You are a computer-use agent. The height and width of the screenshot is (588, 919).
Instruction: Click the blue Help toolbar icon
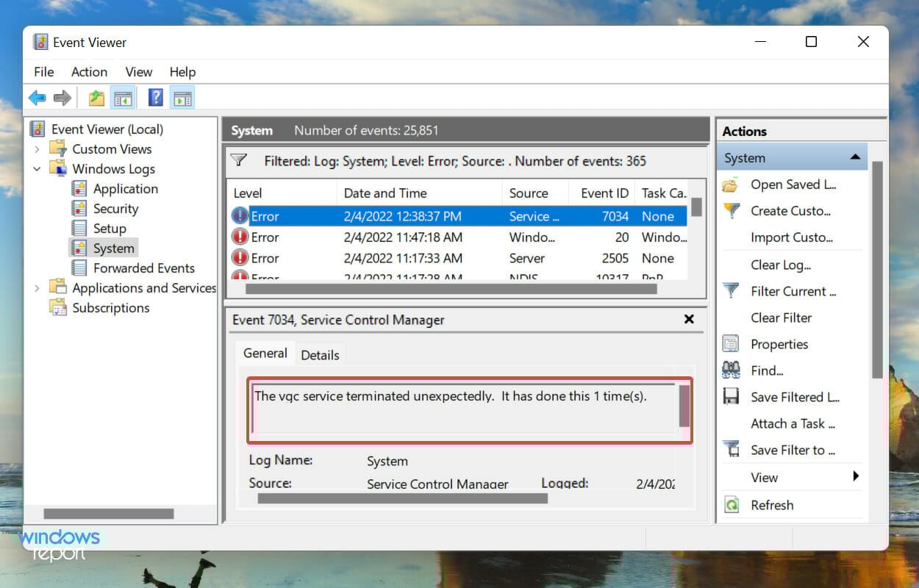155,98
